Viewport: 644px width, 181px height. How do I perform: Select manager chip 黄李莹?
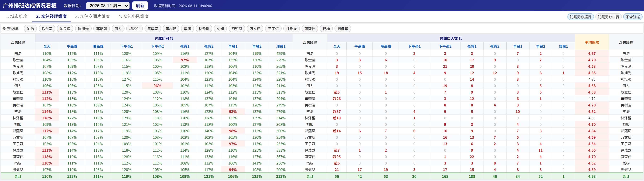point(153,29)
